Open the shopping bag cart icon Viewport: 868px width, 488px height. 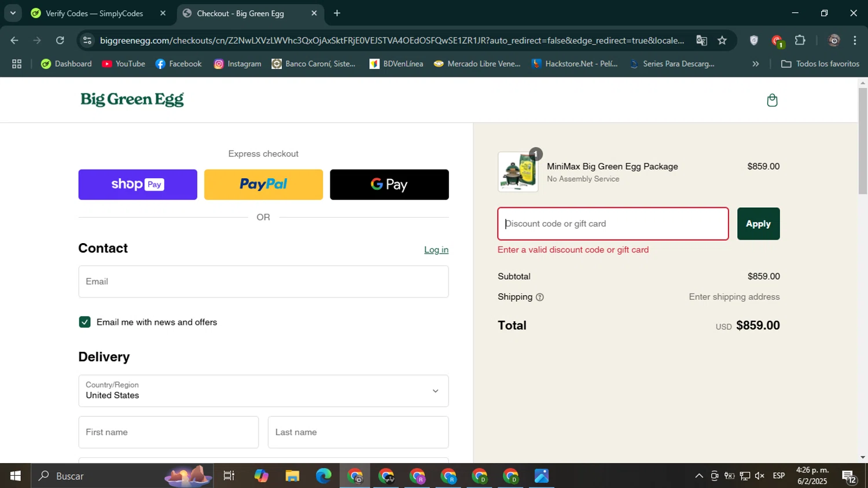[772, 100]
